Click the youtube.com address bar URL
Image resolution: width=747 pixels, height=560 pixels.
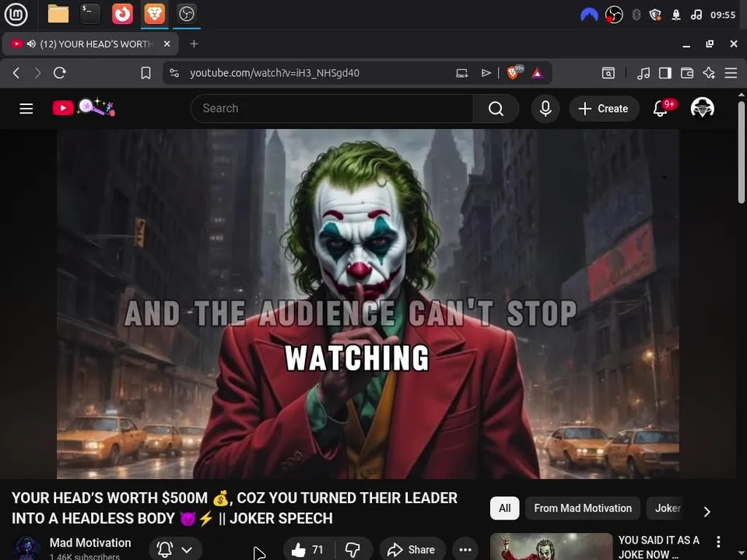[275, 73]
